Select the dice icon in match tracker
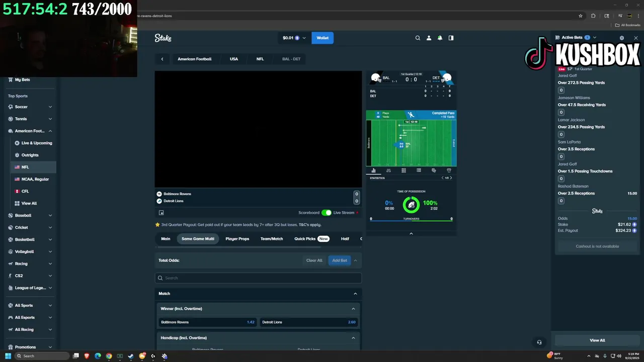The image size is (644, 362). point(434,170)
